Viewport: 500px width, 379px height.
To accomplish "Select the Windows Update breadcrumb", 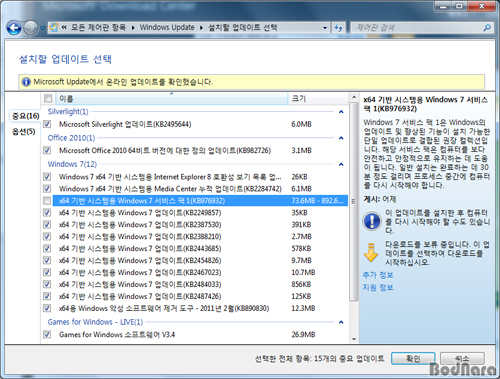I will pos(167,27).
